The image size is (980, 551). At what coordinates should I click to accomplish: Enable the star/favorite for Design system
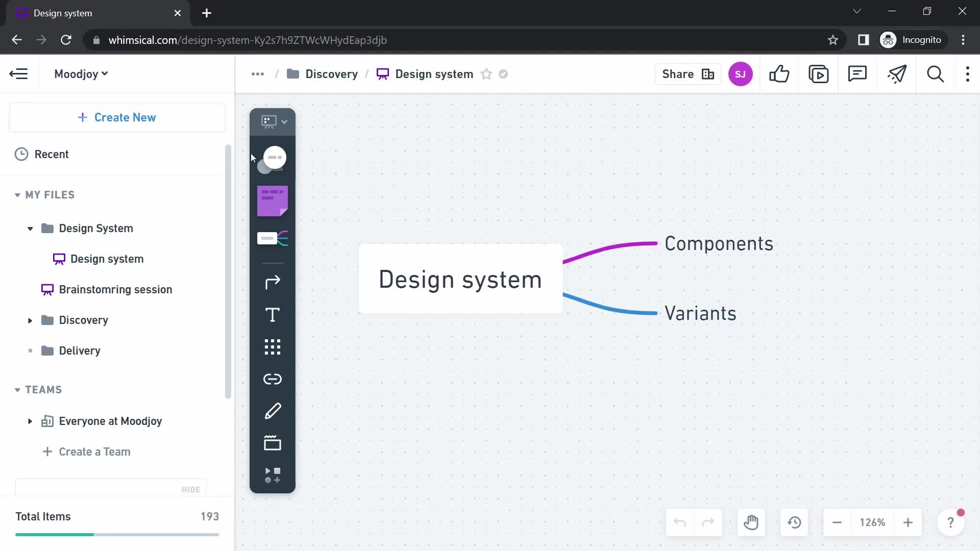[486, 74]
